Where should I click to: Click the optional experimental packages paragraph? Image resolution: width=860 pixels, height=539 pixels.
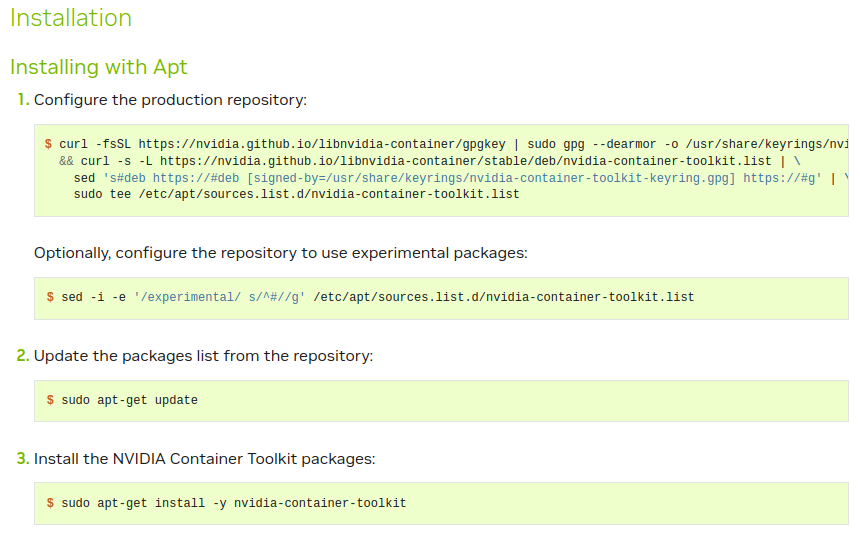point(281,253)
